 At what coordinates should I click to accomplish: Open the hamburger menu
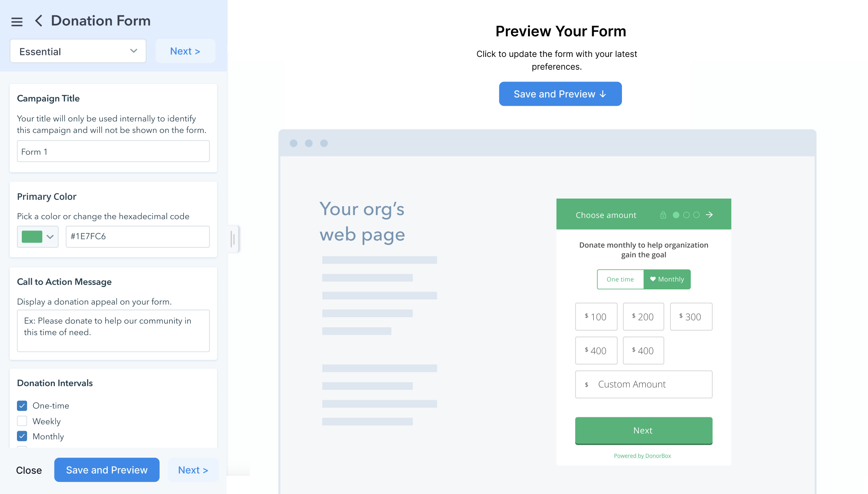point(17,22)
